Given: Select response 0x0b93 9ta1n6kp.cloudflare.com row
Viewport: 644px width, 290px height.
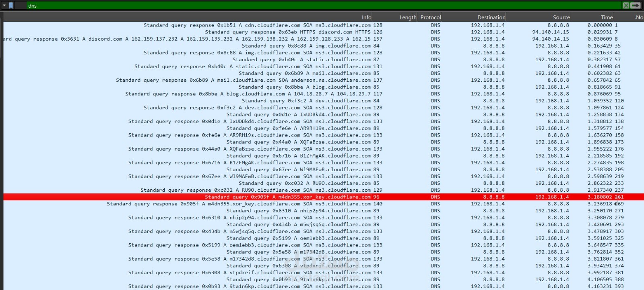Looking at the screenshot, I should click(x=324, y=286).
